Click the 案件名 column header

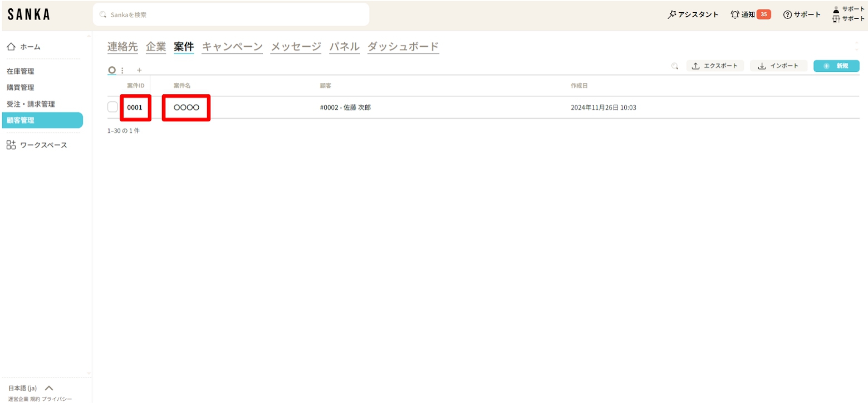182,86
